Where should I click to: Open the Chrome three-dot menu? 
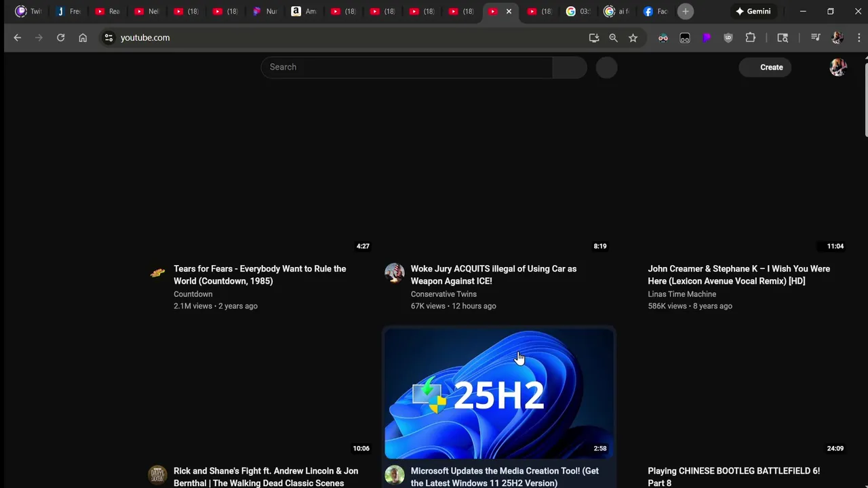coord(859,38)
